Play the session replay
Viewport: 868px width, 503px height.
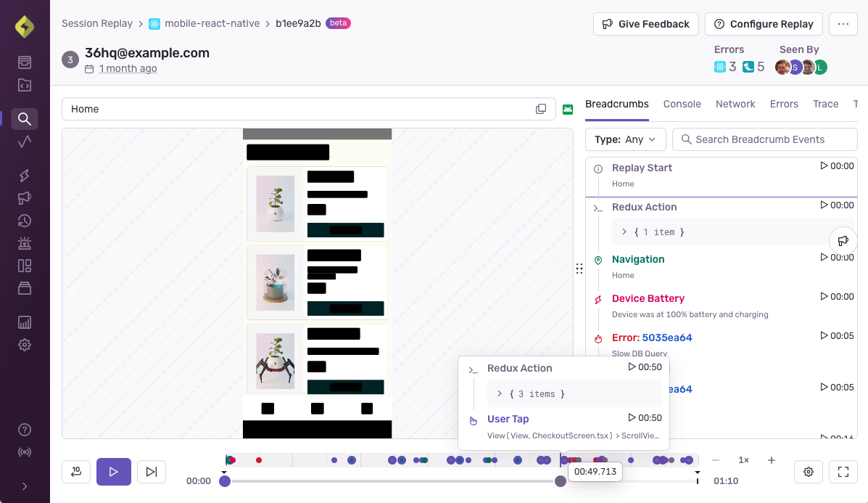[113, 472]
